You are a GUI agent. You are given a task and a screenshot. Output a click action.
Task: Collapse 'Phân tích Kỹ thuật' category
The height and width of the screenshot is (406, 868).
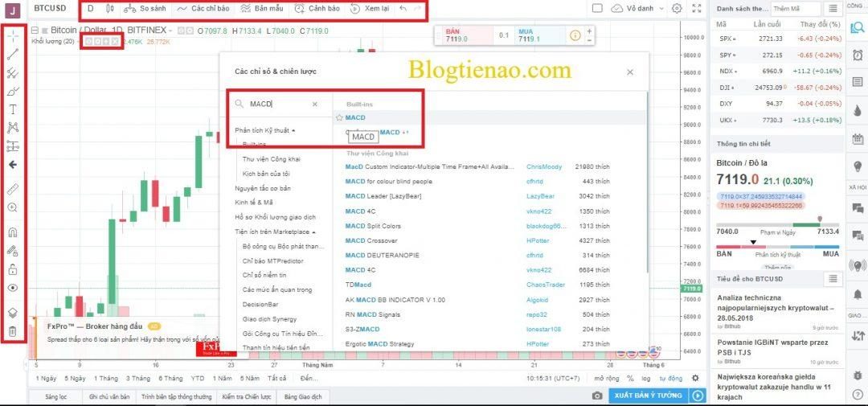265,130
